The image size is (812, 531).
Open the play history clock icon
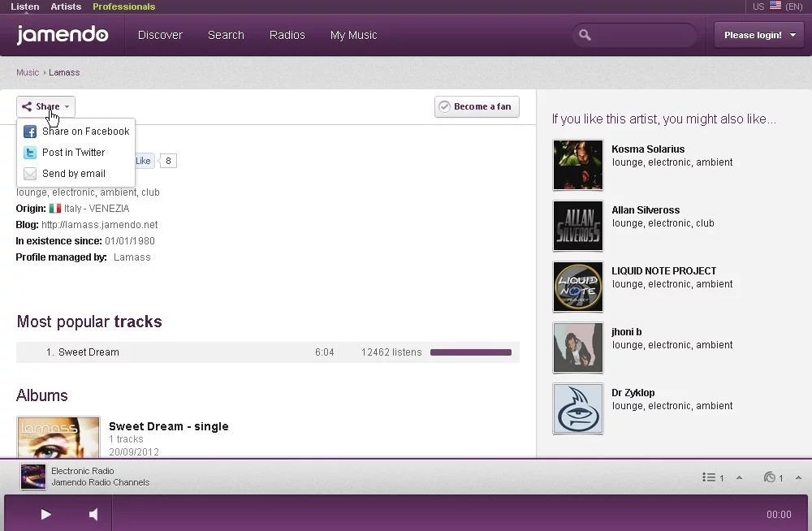pos(770,477)
